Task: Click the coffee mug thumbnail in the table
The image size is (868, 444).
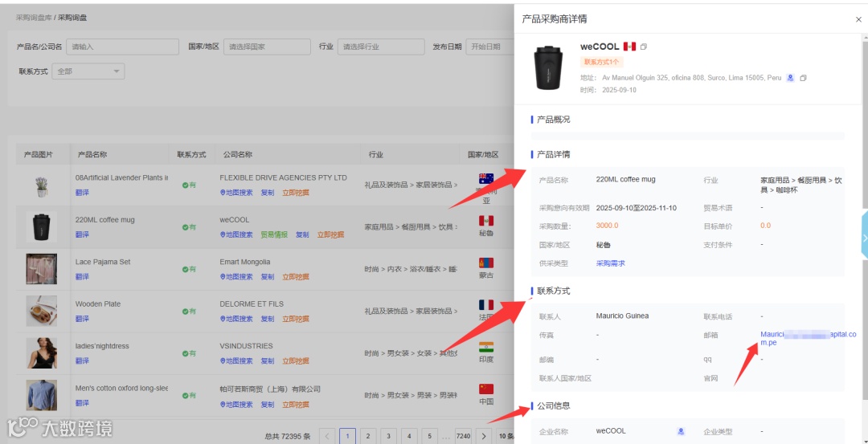Action: (41, 227)
